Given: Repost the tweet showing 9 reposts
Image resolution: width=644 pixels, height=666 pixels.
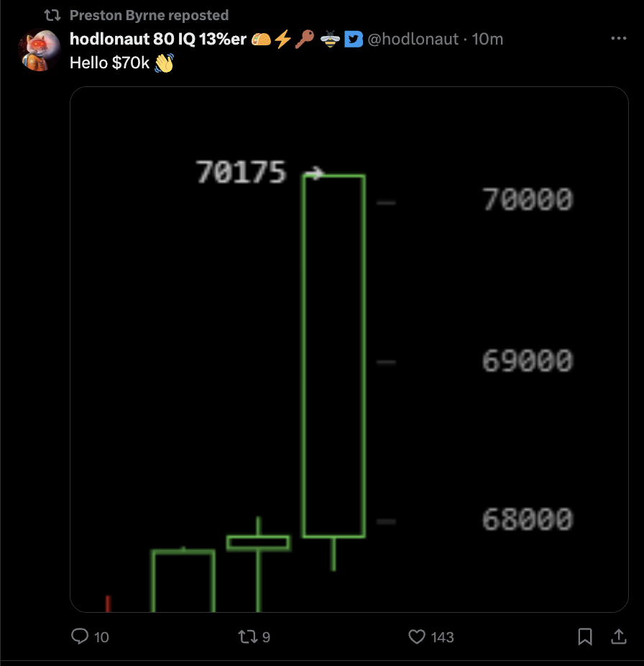Looking at the screenshot, I should [247, 637].
